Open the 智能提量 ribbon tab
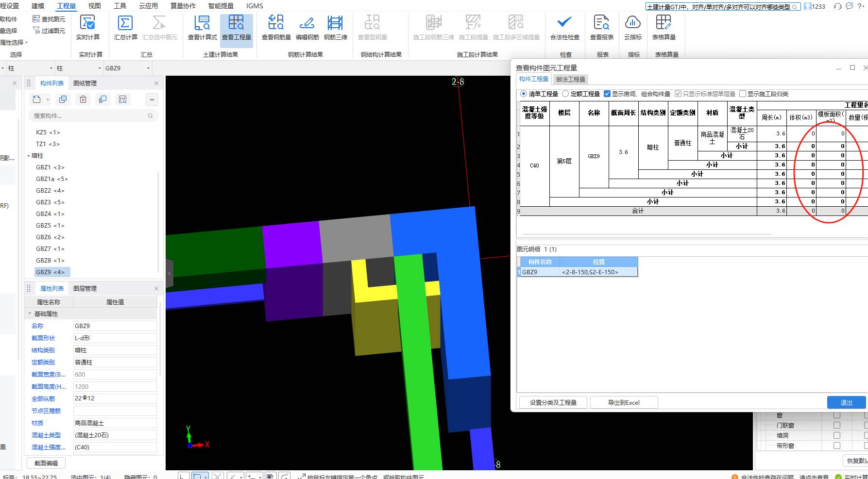 (x=221, y=6)
